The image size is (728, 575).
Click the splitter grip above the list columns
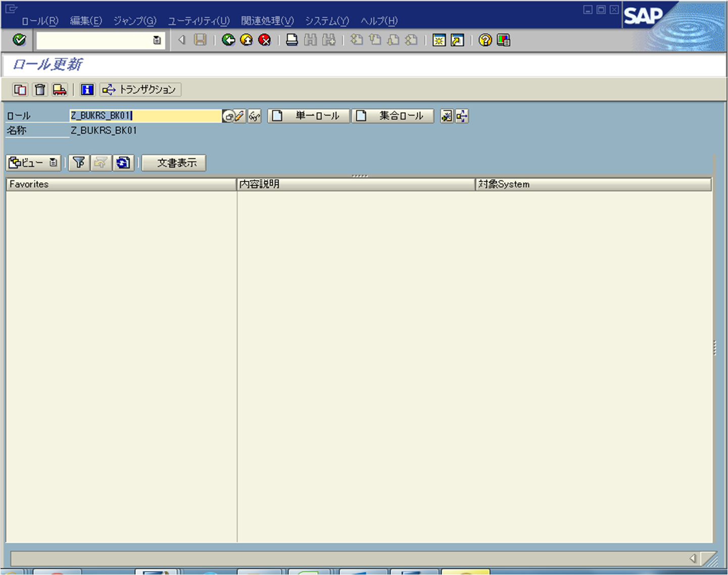pos(361,176)
